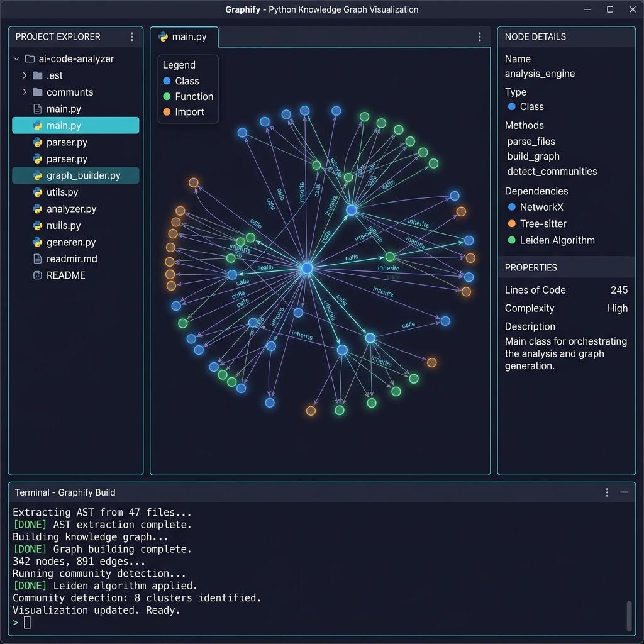Viewport: 644px width, 644px height.
Task: Click the orange Import legend swatch
Action: [x=167, y=112]
